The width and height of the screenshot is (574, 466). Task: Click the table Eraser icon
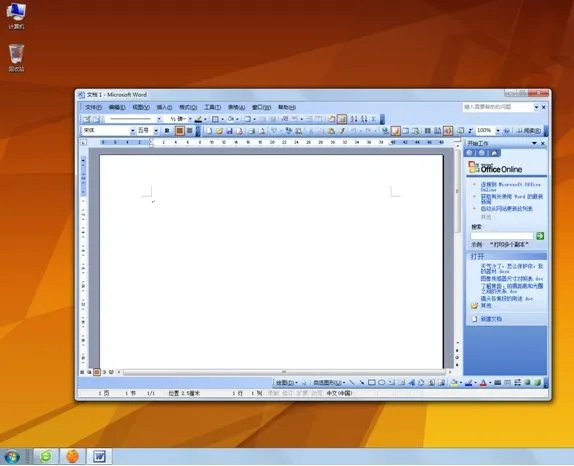(97, 119)
